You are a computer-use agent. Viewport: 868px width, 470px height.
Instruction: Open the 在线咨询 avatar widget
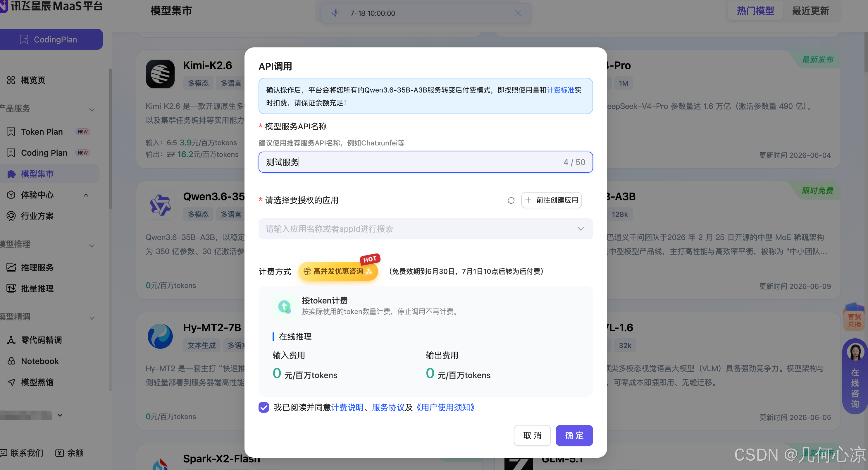tap(855, 352)
